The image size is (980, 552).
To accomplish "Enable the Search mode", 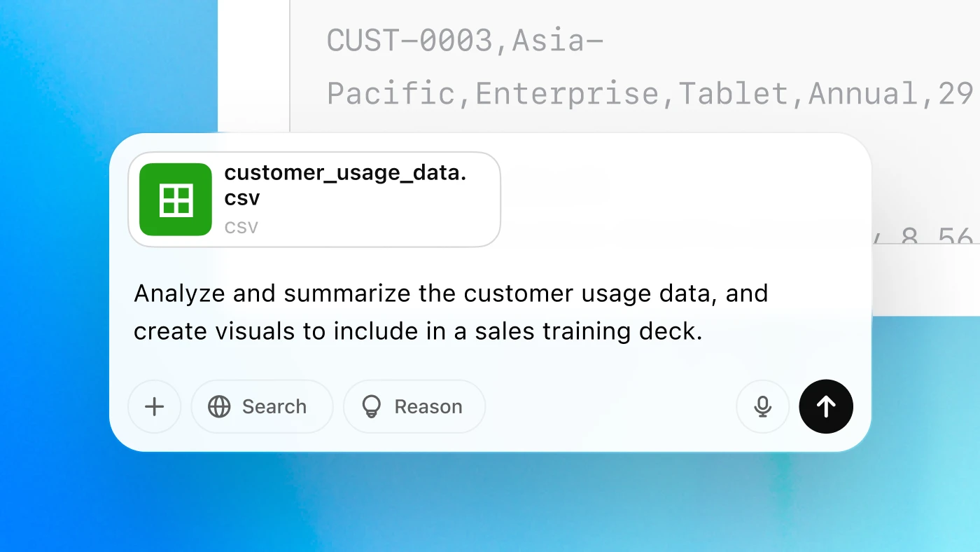I will coord(262,406).
